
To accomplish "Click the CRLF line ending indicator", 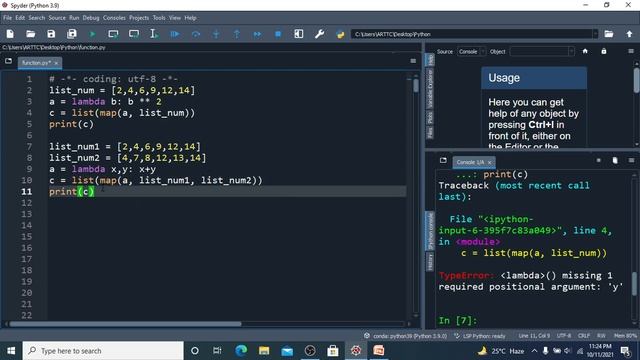I will click(x=584, y=336).
